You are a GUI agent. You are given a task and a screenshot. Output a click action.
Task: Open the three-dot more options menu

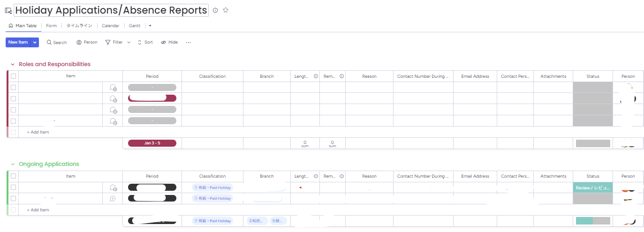[x=189, y=42]
